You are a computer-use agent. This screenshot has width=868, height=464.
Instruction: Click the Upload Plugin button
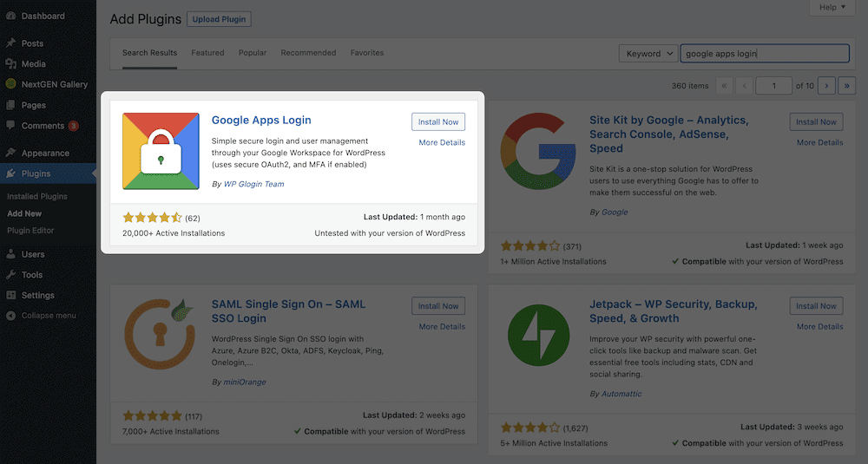tap(220, 19)
